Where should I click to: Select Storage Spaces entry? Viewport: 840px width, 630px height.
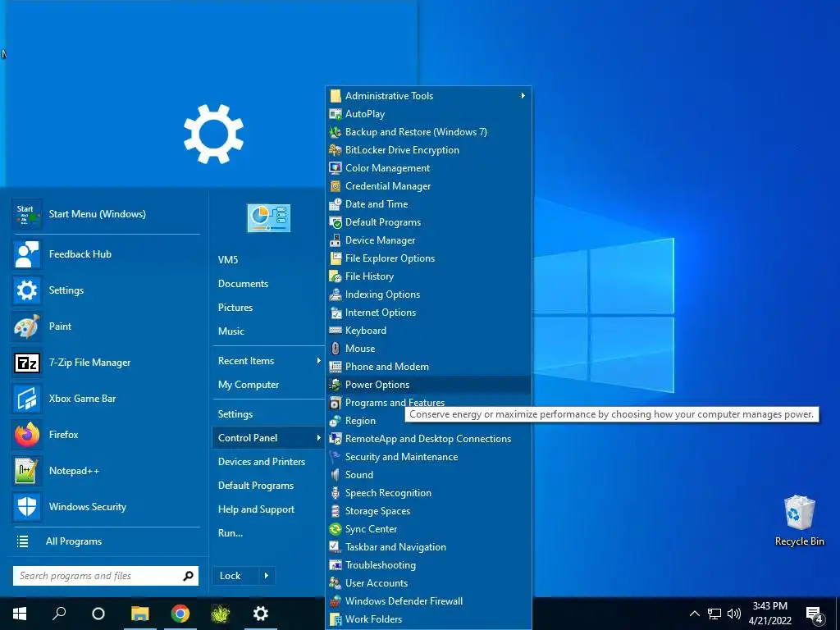(x=428, y=511)
